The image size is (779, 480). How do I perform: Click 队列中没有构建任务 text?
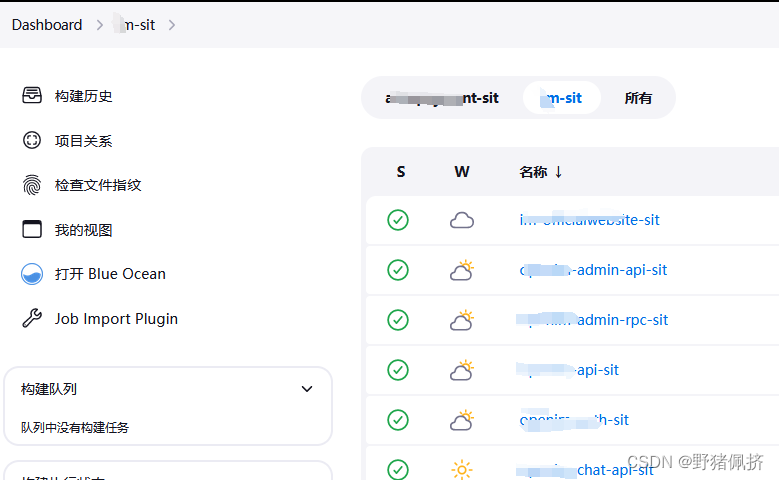click(75, 427)
